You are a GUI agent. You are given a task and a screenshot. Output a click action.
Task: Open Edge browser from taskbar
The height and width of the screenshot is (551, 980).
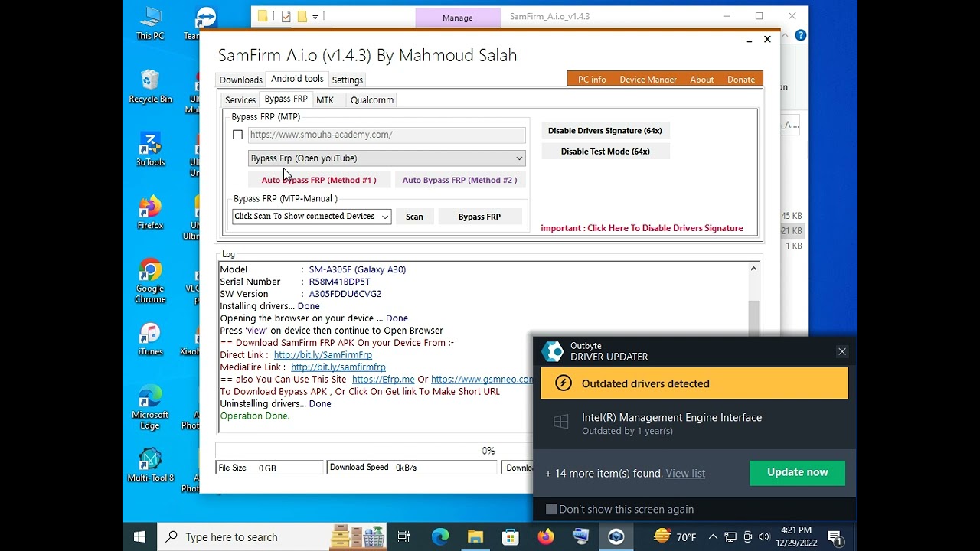pyautogui.click(x=440, y=537)
